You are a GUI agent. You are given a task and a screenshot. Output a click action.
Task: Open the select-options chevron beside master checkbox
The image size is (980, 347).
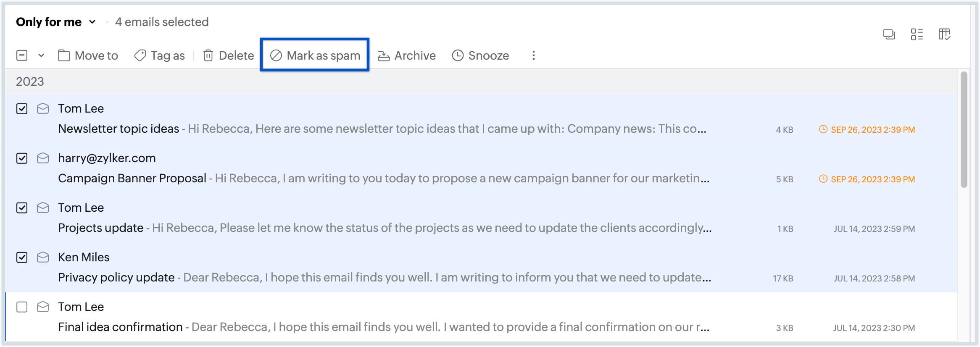41,55
